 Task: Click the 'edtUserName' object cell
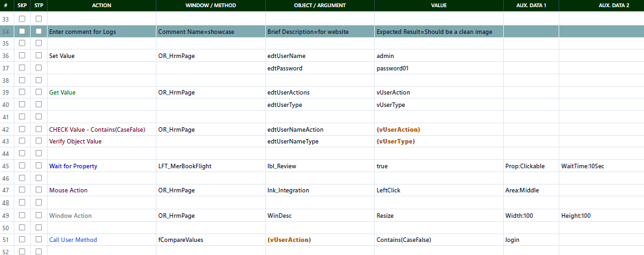click(320, 56)
